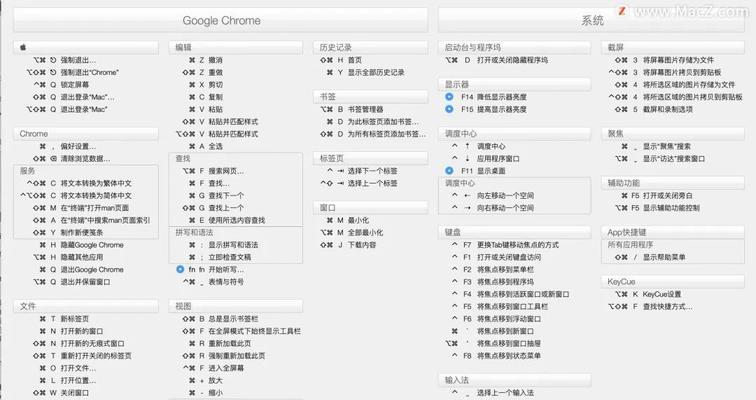Choose 隐藏其他应用 row

pyautogui.click(x=68, y=257)
